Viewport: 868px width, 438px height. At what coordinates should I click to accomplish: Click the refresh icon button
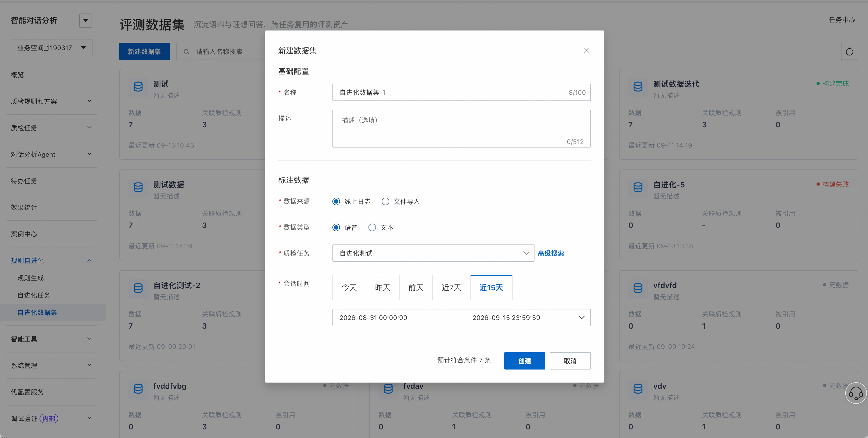(x=849, y=51)
